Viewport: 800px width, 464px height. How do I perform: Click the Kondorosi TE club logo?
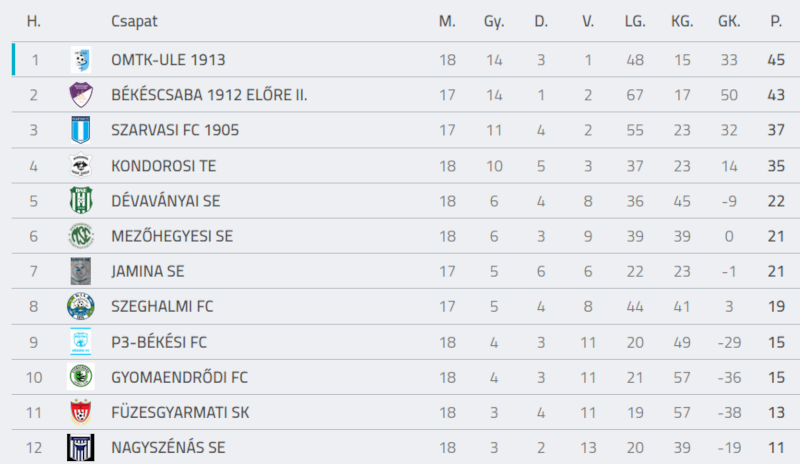(x=81, y=165)
